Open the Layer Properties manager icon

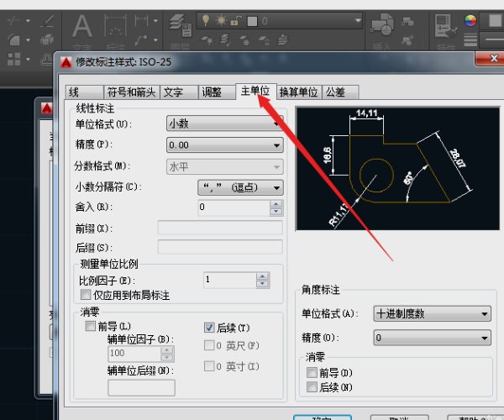tap(181, 26)
